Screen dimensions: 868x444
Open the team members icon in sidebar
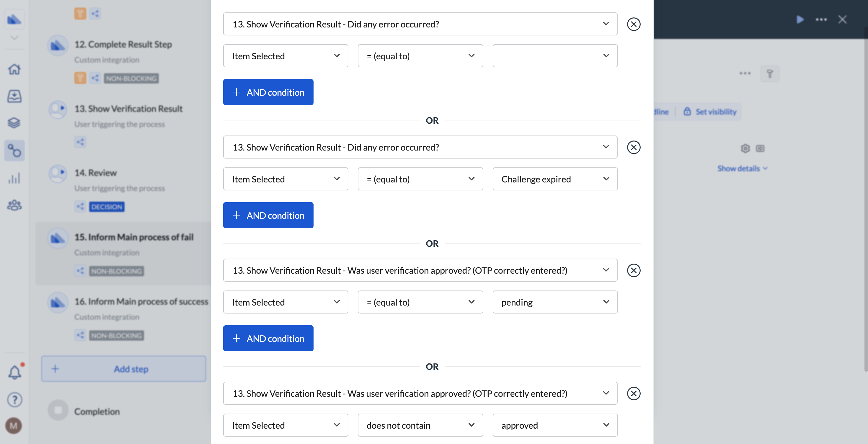(14, 206)
